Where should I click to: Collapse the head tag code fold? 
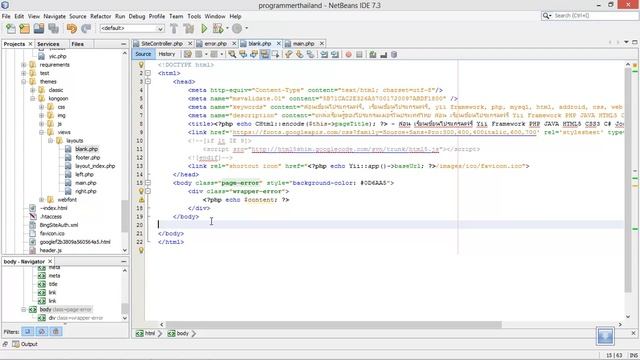tap(148, 82)
